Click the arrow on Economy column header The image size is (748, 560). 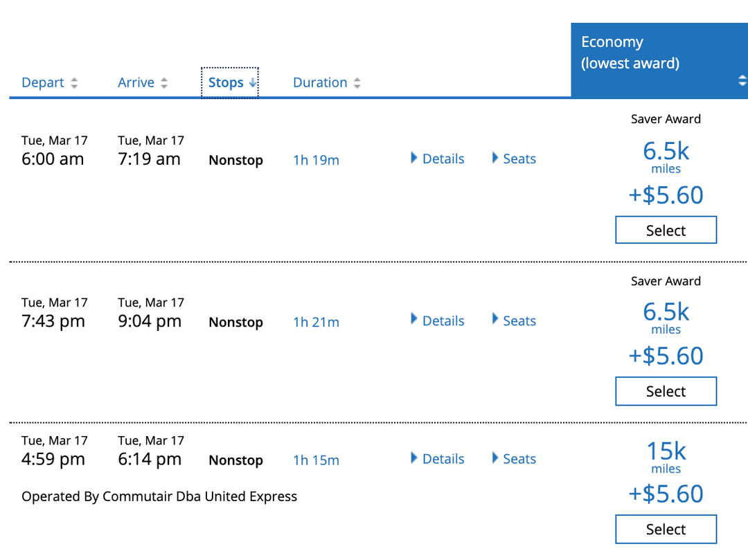(742, 81)
